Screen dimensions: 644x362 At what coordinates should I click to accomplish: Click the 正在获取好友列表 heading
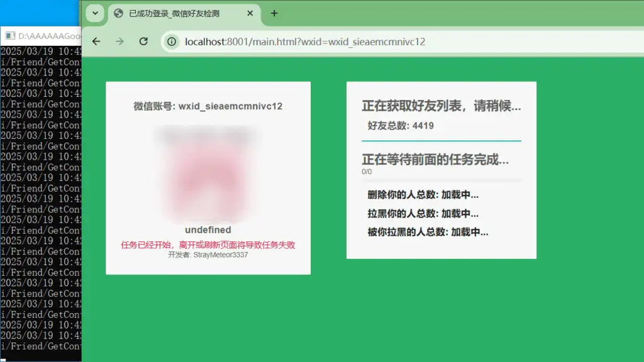click(440, 107)
